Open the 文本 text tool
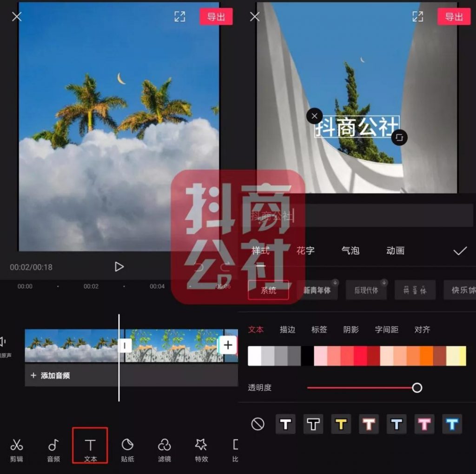 click(90, 446)
